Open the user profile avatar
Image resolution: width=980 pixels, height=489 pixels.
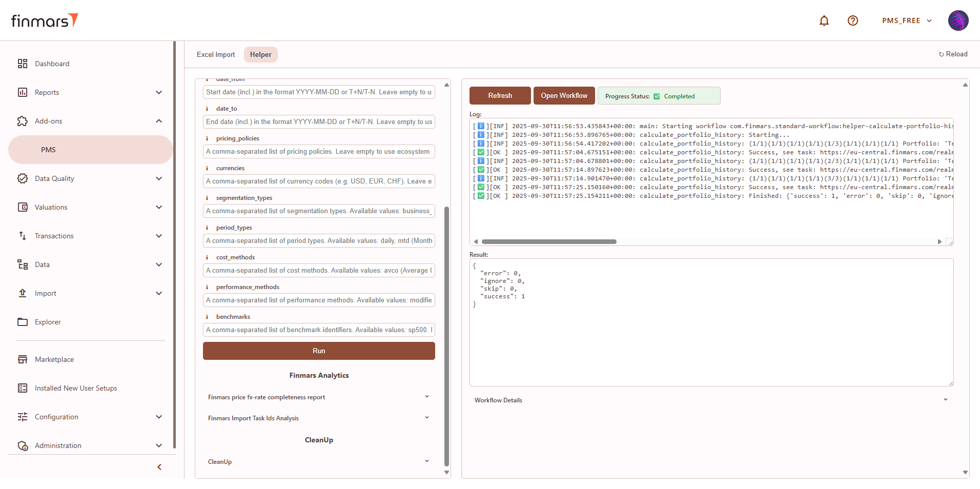(x=957, y=21)
